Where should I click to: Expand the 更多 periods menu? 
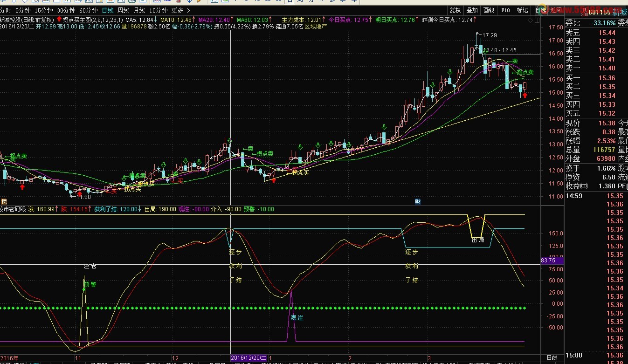click(181, 10)
